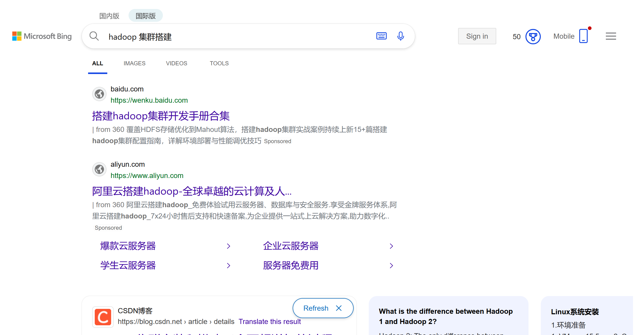644x335 pixels.
Task: Open 搭建hadoop集群开发手册合集 result title
Action: coord(161,116)
